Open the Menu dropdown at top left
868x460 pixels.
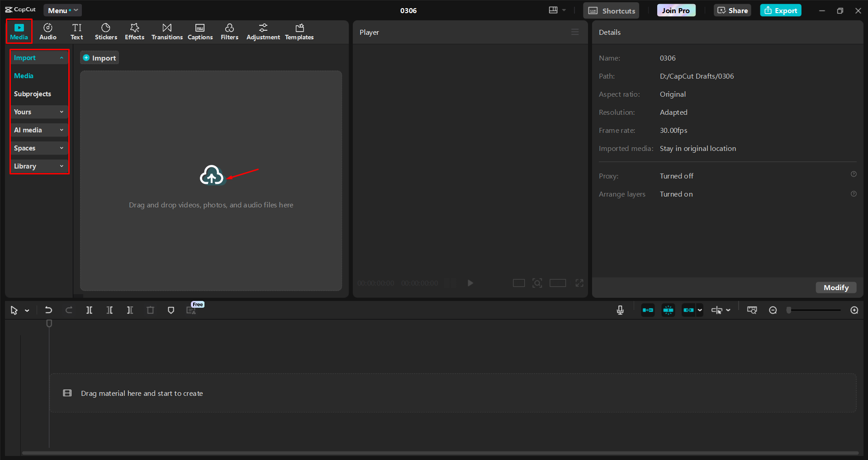(x=62, y=10)
